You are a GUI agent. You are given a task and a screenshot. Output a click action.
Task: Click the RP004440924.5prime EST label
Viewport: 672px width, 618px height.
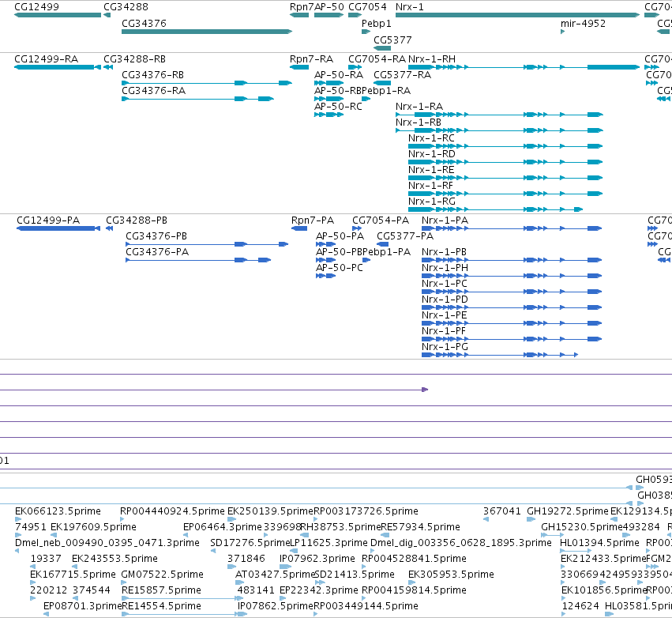click(172, 511)
